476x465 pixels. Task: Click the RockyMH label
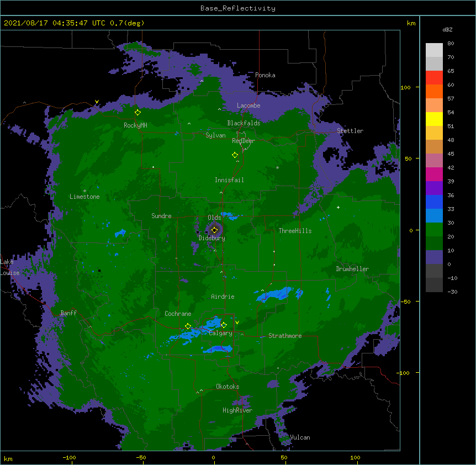(135, 125)
